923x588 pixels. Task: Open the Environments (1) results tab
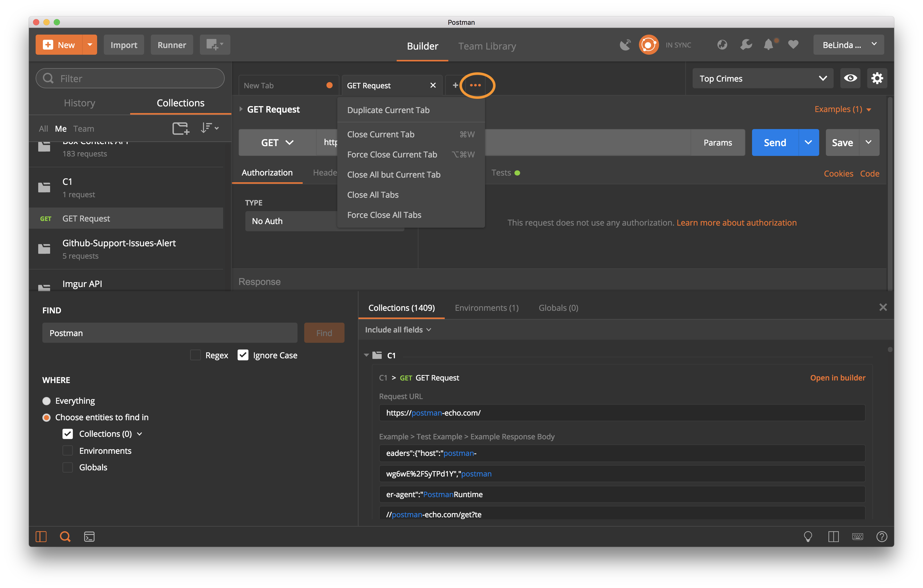[x=486, y=308]
